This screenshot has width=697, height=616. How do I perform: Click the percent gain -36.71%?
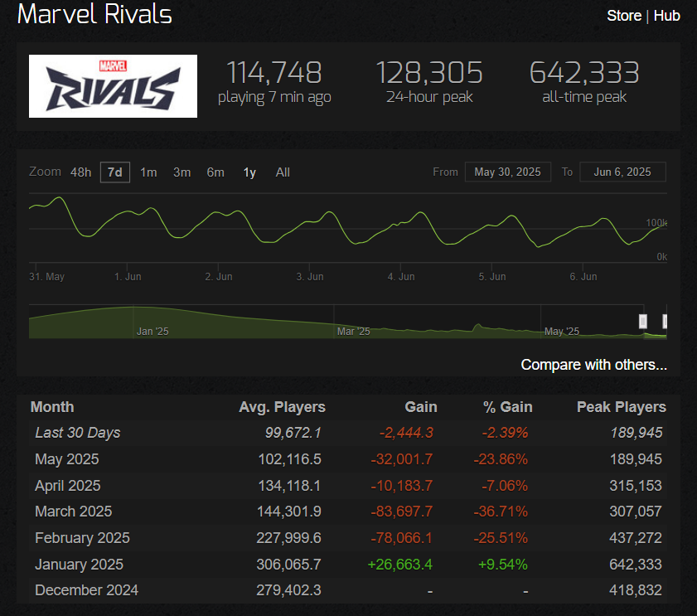[501, 512]
